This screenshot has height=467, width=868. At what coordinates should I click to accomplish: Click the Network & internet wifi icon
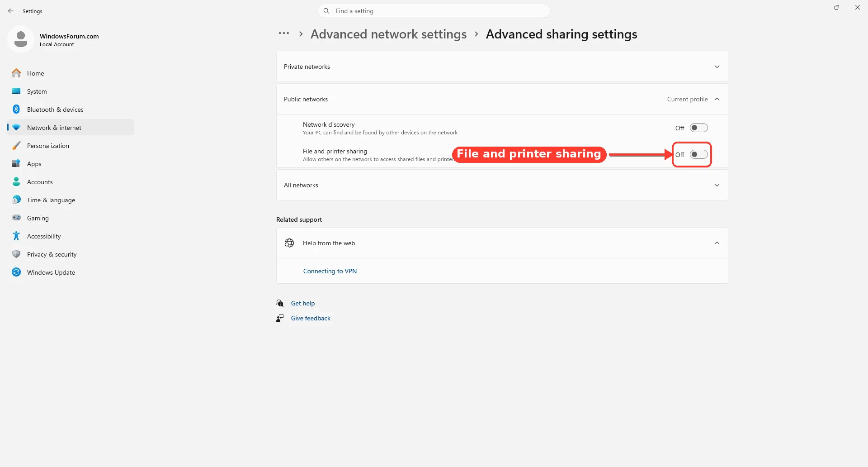[x=16, y=127]
